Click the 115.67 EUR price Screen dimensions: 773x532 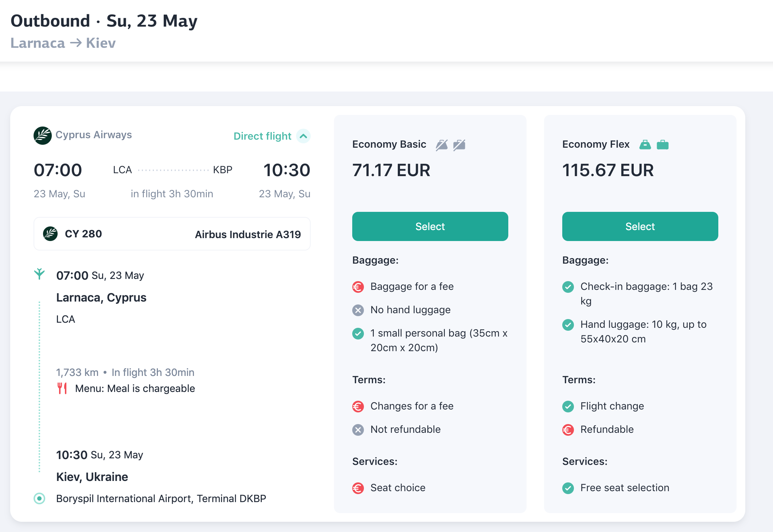[x=608, y=170]
